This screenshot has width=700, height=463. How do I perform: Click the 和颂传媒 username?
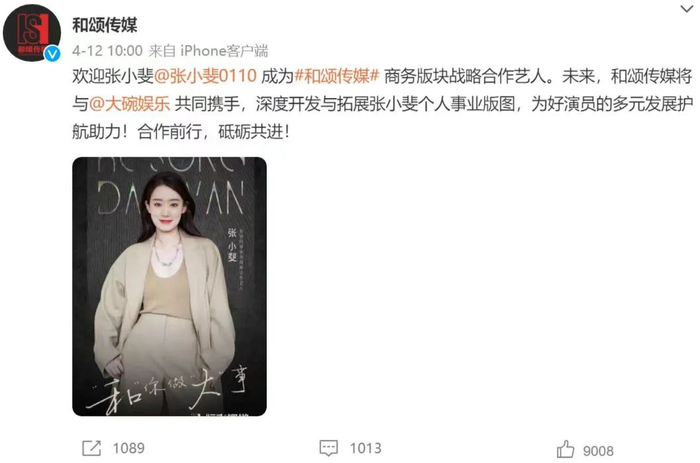click(x=105, y=25)
